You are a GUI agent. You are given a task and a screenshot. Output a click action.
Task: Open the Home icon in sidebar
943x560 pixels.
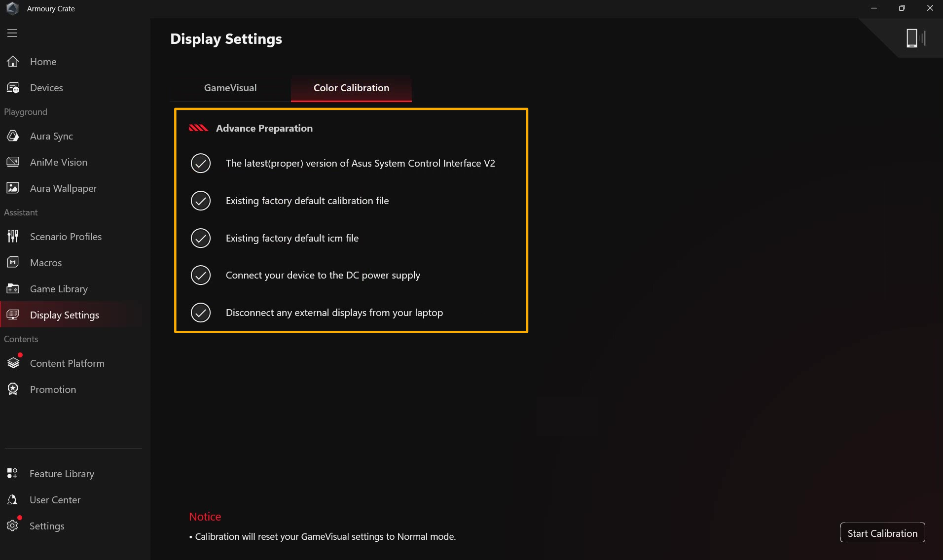point(13,62)
